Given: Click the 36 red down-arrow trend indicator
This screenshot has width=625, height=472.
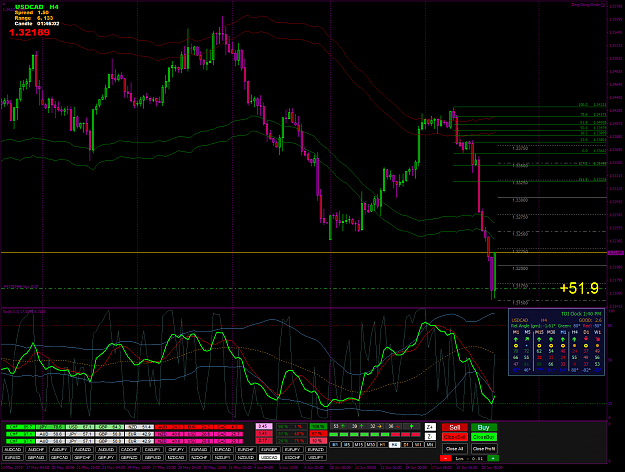Looking at the screenshot, I should (394, 427).
